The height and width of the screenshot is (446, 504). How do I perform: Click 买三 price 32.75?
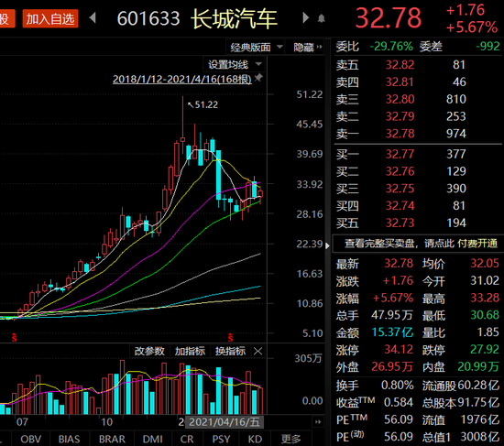(x=400, y=189)
